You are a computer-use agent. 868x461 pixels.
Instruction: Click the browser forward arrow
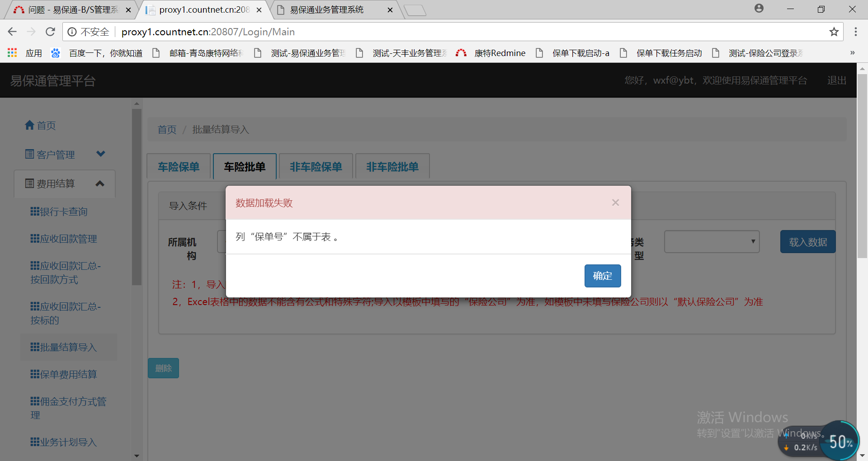(31, 32)
